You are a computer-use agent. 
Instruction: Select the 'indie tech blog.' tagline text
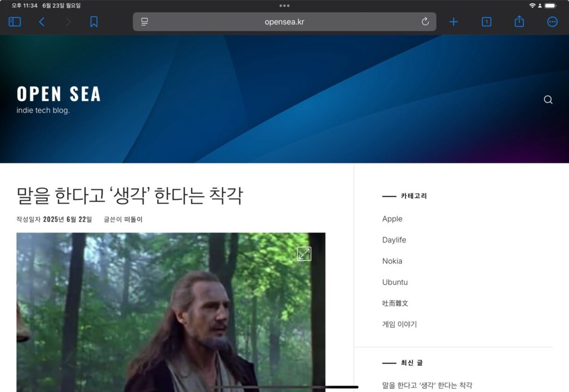point(43,110)
